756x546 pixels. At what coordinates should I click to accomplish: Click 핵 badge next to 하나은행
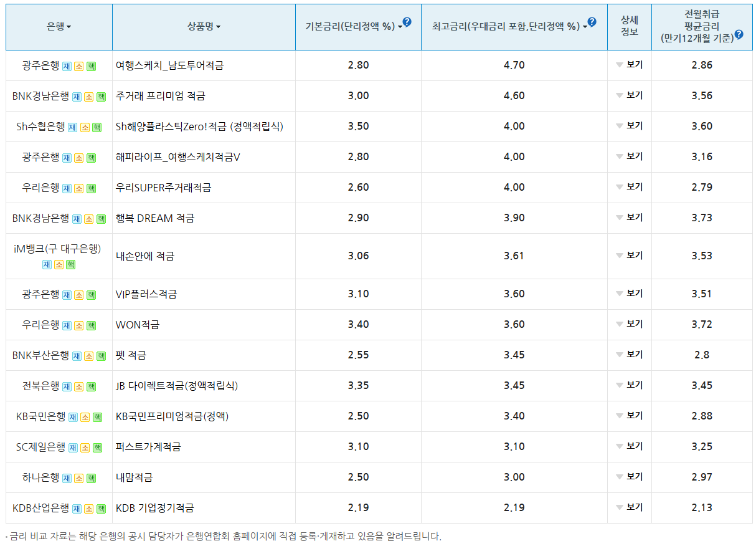click(x=92, y=478)
